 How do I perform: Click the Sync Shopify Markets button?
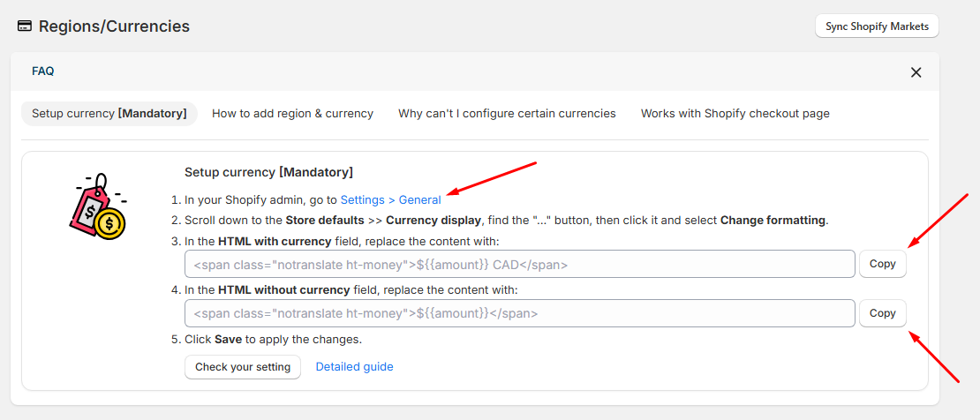tap(877, 26)
